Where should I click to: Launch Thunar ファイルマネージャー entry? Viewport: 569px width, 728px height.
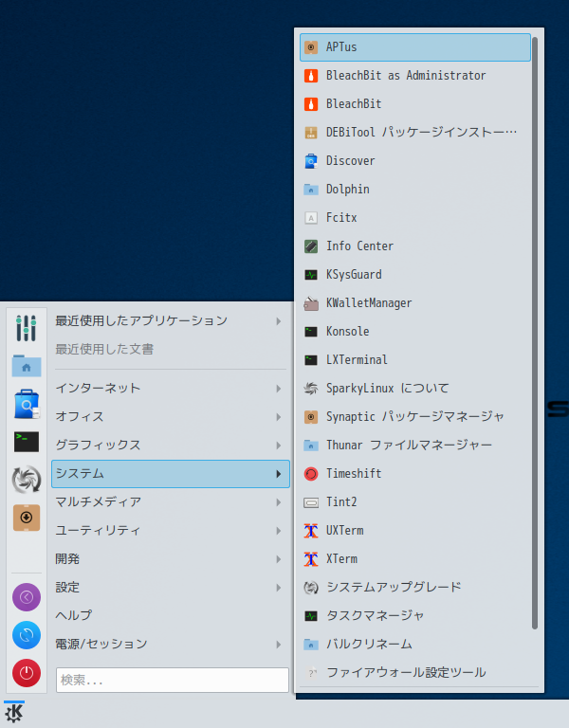415,446
